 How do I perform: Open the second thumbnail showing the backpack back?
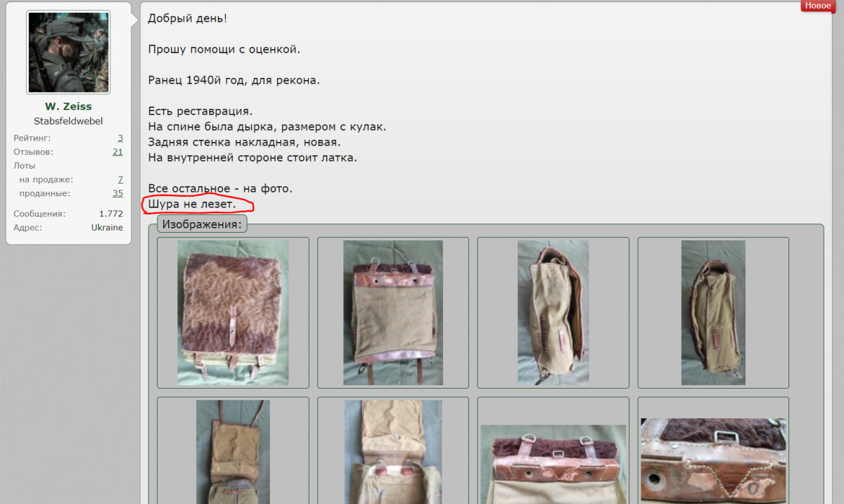click(x=393, y=313)
